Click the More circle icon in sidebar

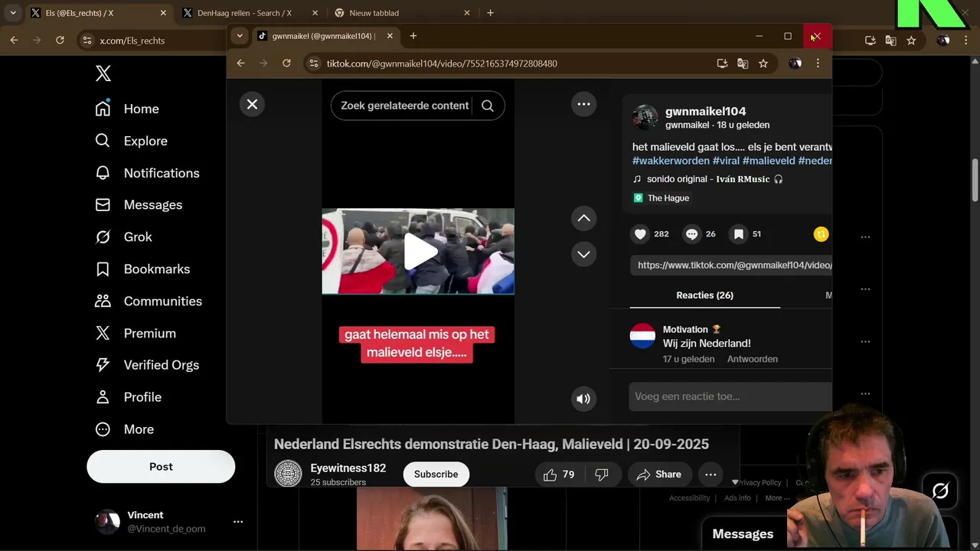[103, 429]
